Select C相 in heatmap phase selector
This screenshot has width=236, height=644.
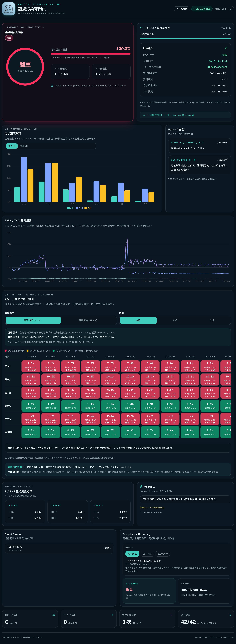[x=212, y=320]
